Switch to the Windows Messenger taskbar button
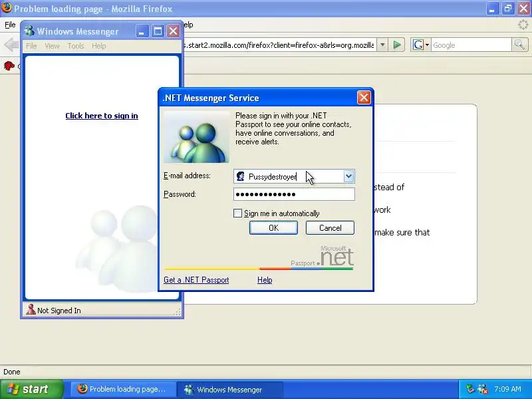 click(230, 389)
